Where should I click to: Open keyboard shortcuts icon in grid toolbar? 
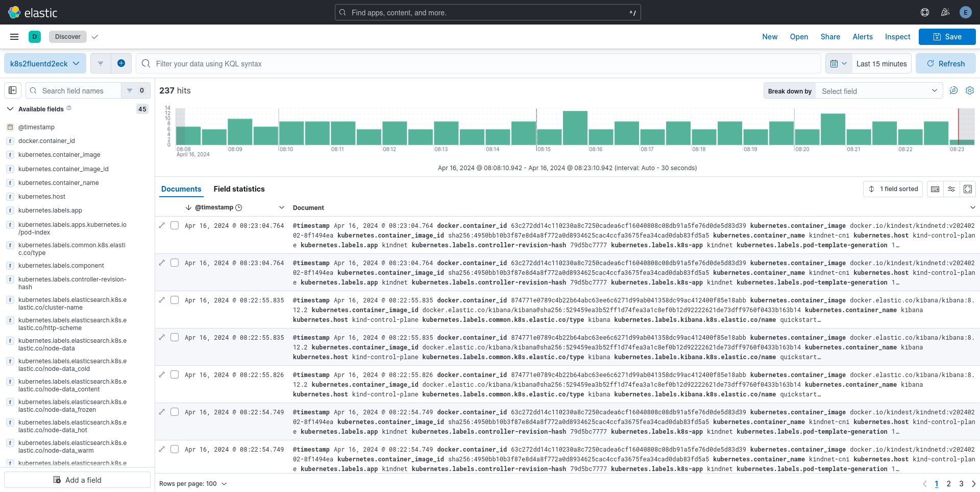[x=935, y=189]
